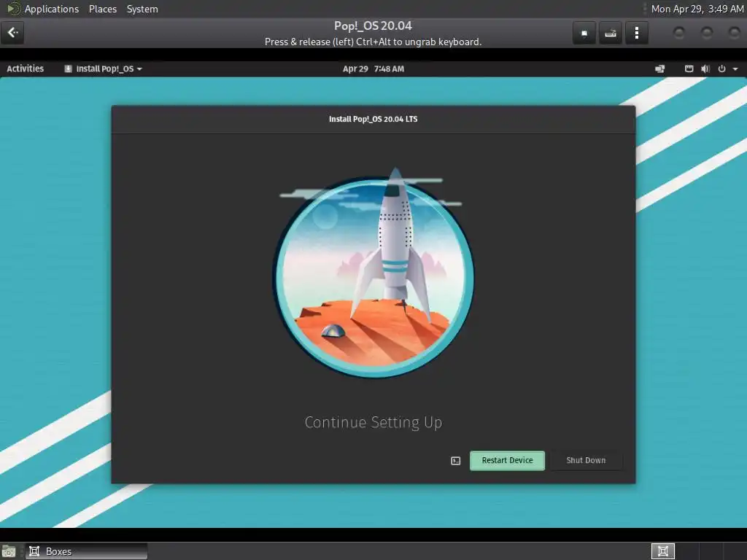
Task: Open the terminal icon beside Restart Device
Action: (x=455, y=461)
